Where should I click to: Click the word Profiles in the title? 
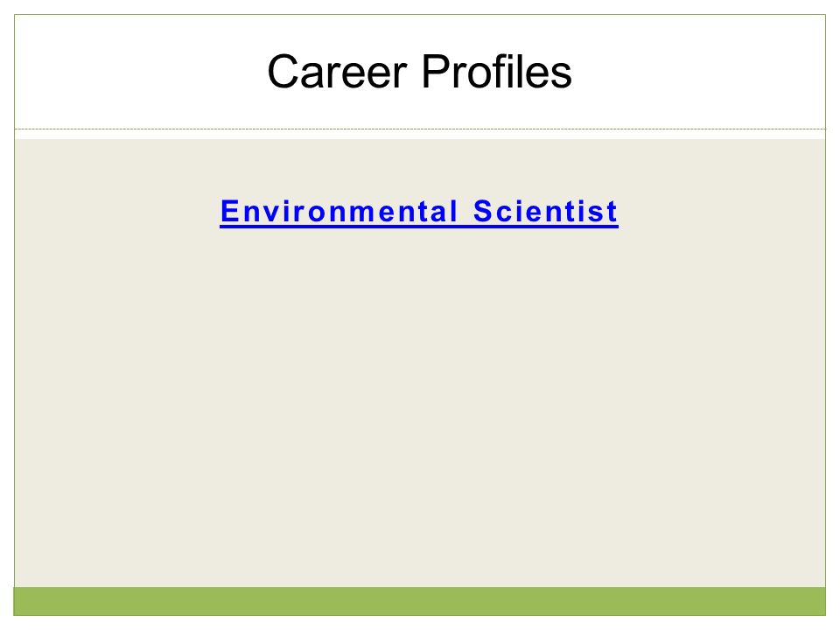(x=497, y=72)
